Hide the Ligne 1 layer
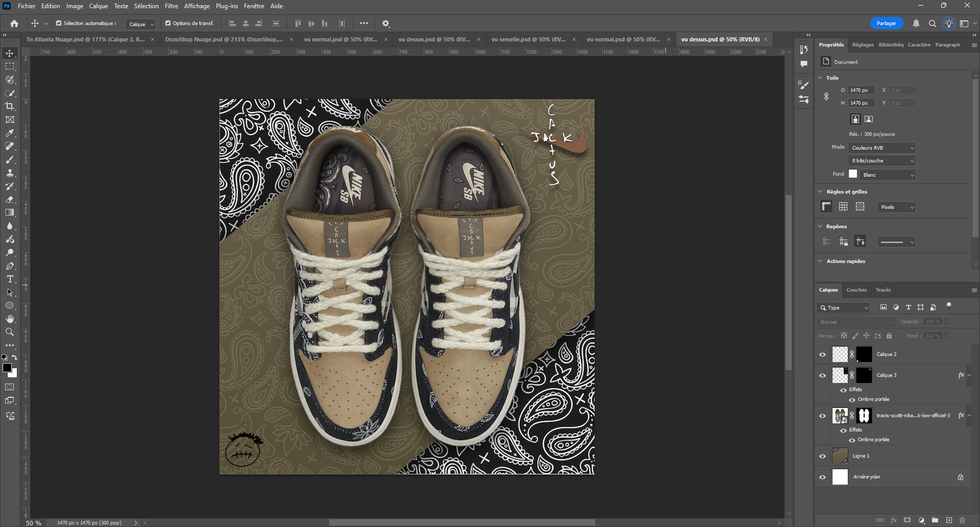The width and height of the screenshot is (980, 527). click(822, 456)
